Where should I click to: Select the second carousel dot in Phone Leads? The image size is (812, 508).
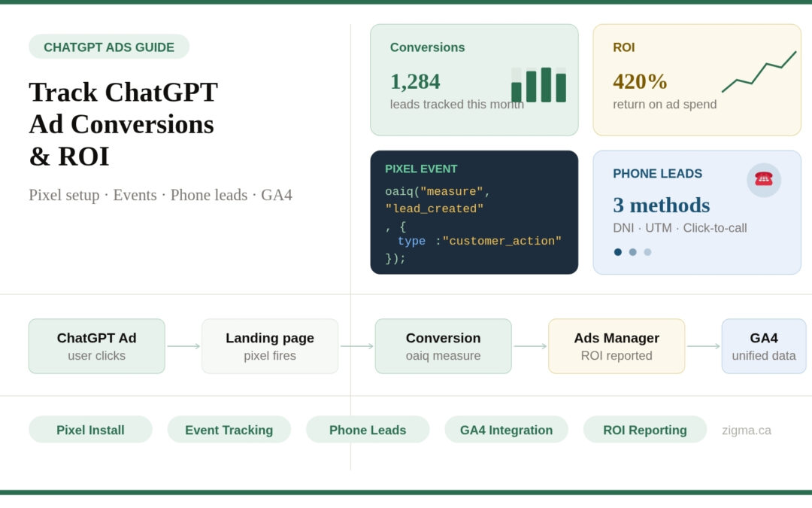tap(633, 252)
